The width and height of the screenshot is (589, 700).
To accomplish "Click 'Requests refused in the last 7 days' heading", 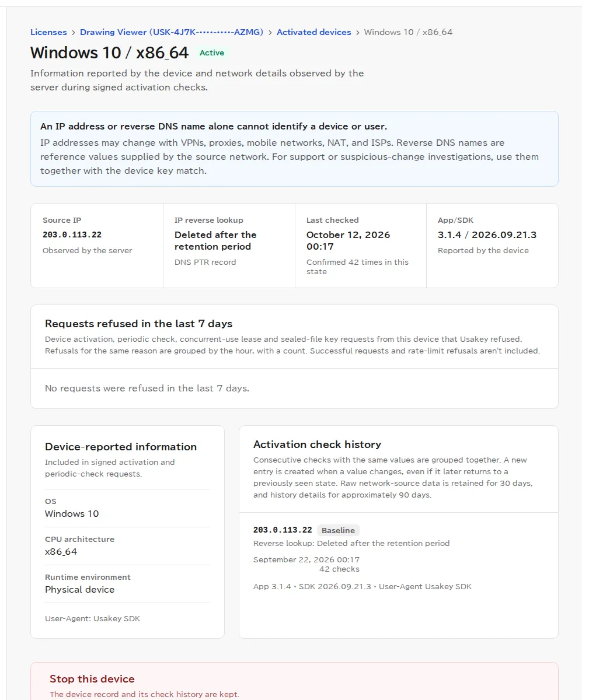I will click(139, 324).
